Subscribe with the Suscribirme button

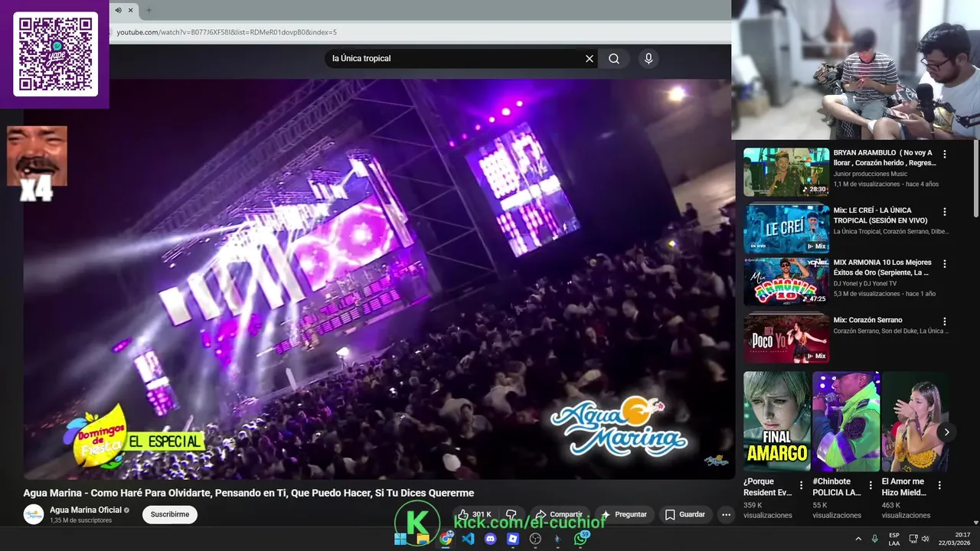pyautogui.click(x=170, y=514)
